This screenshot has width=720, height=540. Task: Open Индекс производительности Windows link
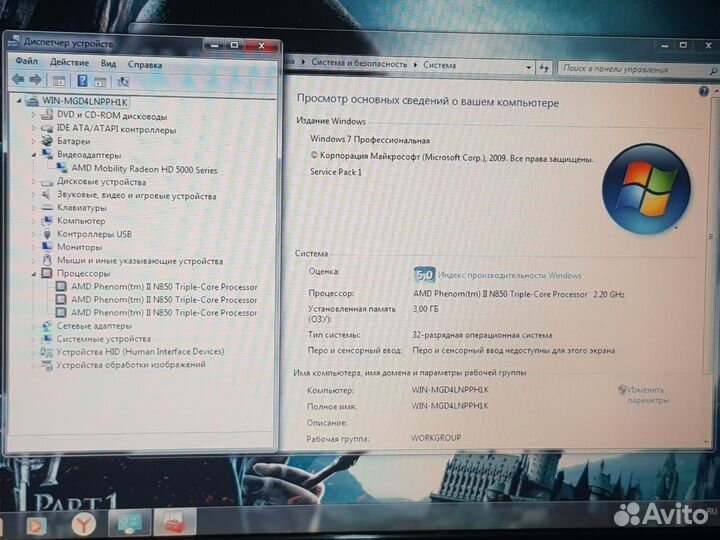(x=509, y=276)
